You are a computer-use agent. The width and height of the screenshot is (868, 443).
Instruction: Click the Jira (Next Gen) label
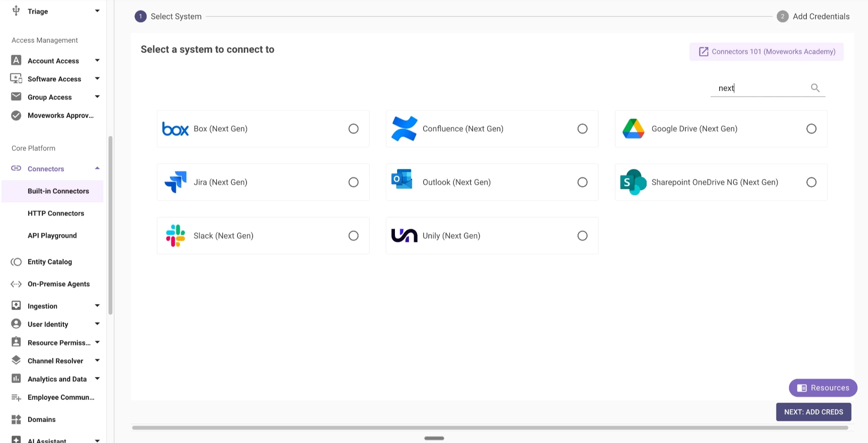(220, 182)
